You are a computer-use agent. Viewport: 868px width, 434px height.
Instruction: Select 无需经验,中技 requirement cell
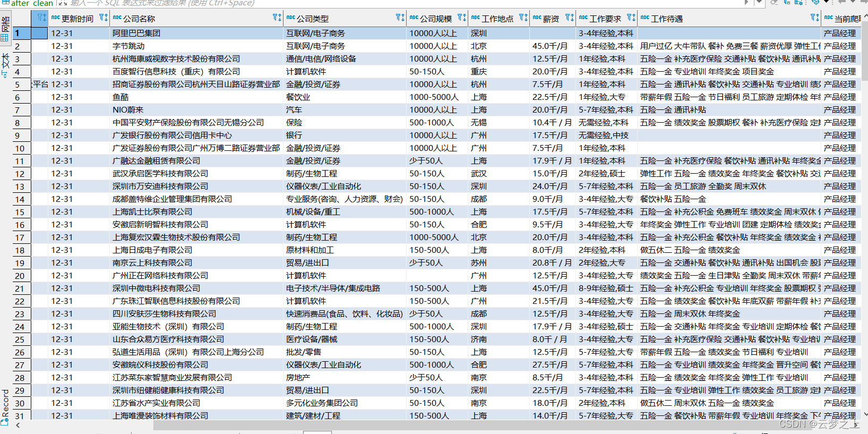607,135
